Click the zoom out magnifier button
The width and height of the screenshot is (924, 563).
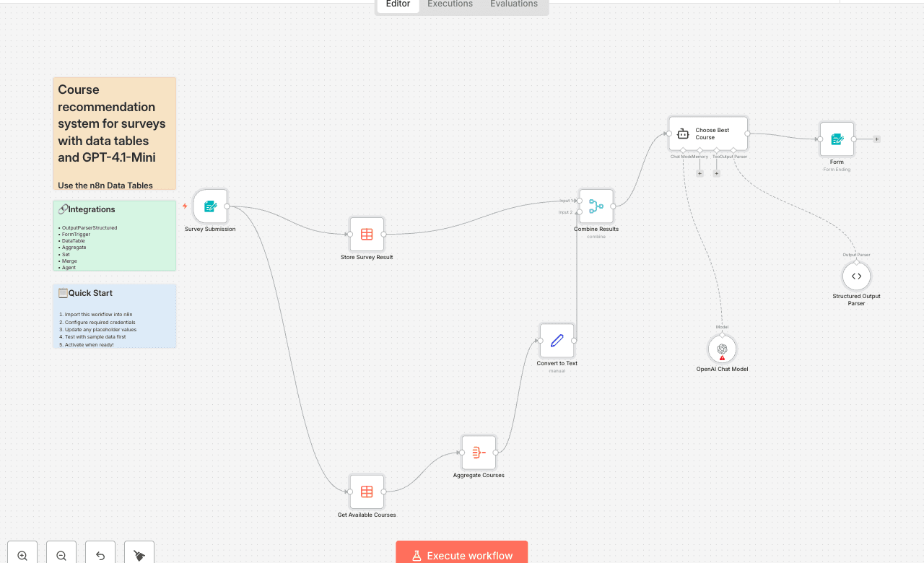pos(61,555)
